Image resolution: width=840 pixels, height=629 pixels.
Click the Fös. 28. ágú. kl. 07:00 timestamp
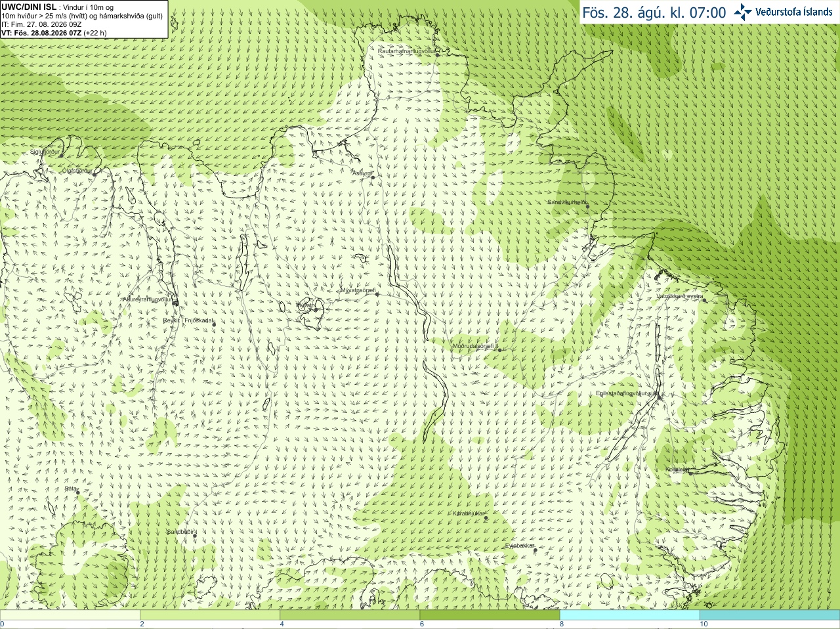pos(654,12)
